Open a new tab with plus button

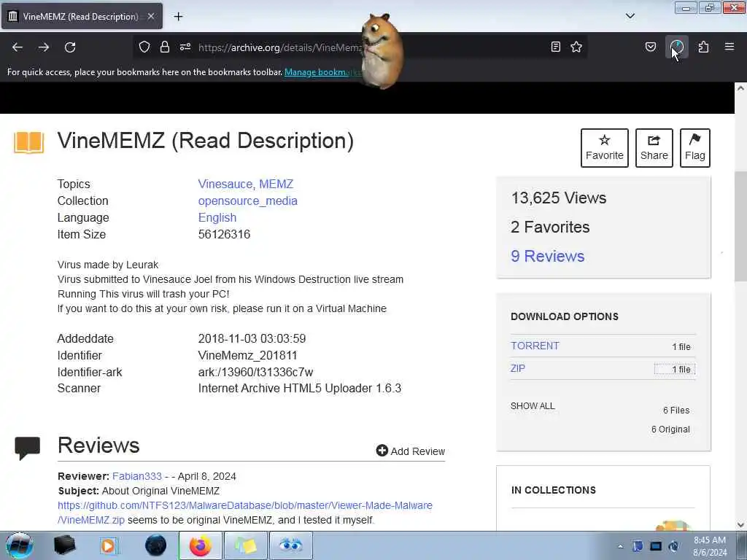[x=178, y=16]
